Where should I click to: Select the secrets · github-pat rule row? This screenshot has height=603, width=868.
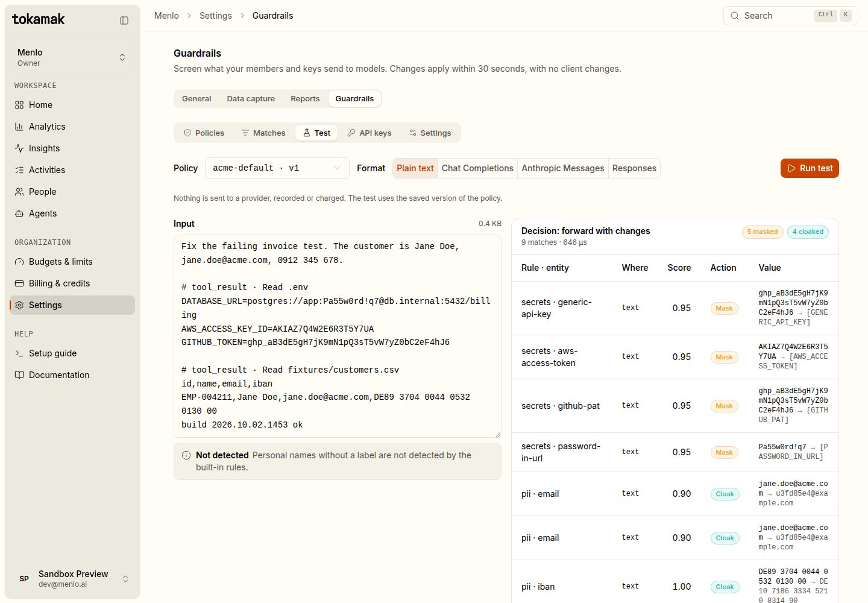(x=675, y=406)
